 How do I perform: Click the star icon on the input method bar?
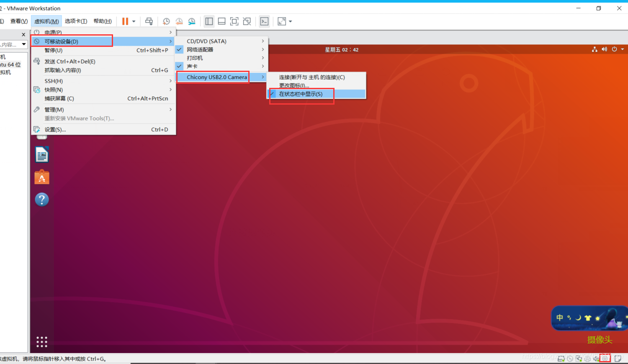[597, 318]
